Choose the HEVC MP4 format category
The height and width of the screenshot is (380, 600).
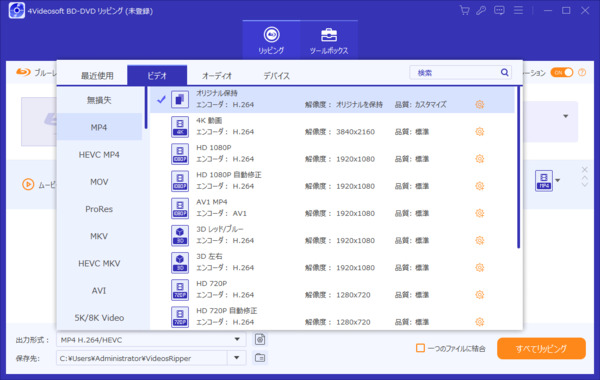(x=99, y=155)
